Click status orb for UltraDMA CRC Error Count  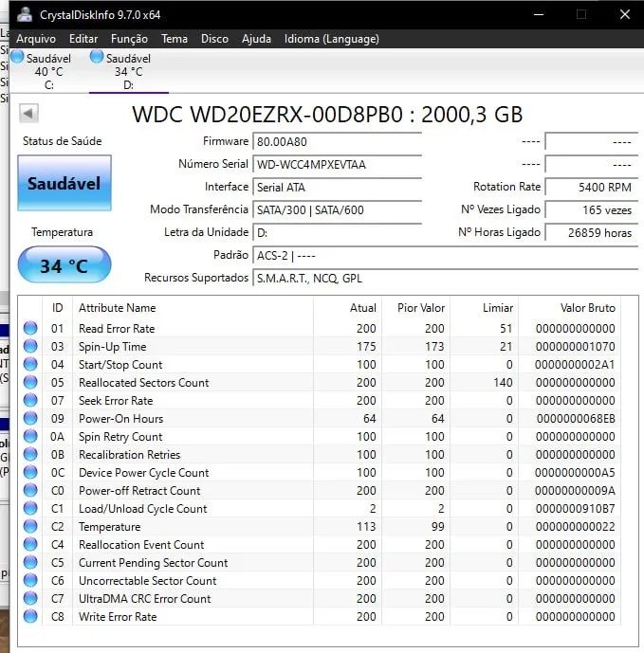pyautogui.click(x=30, y=598)
